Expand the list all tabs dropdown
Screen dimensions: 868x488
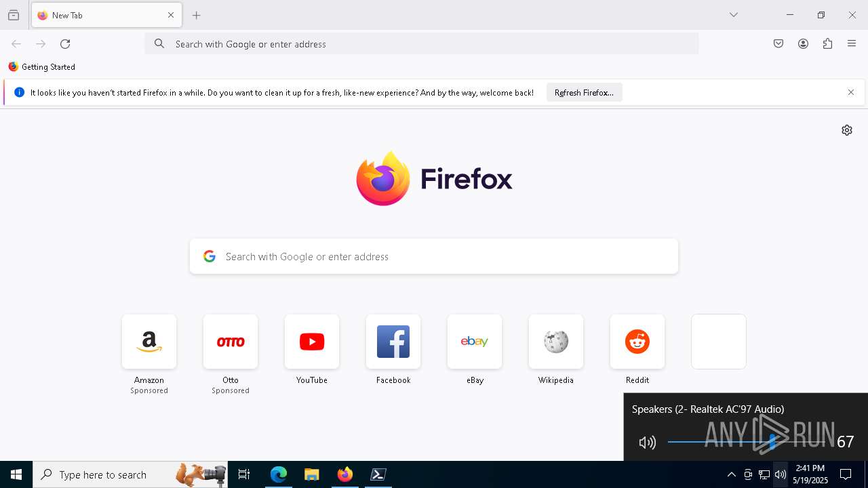tap(734, 15)
